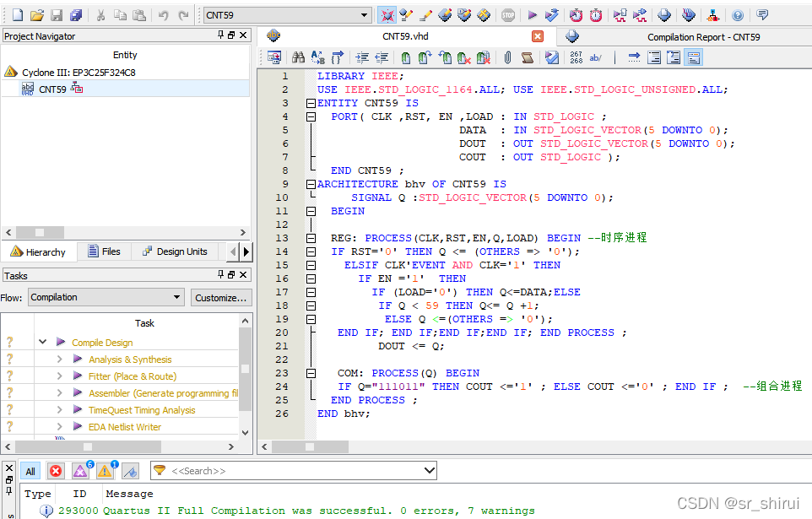Click the Replace text icon
The width and height of the screenshot is (812, 519).
317,57
